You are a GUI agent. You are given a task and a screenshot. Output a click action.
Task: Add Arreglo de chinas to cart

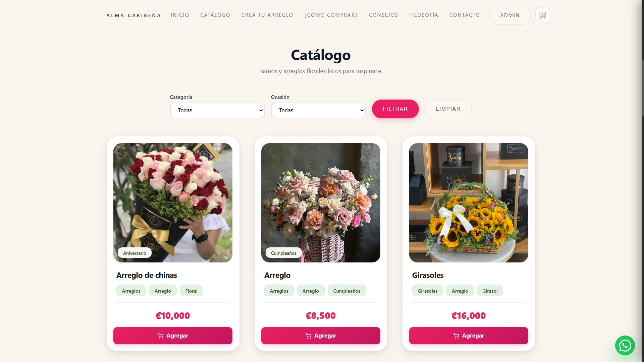pyautogui.click(x=173, y=336)
